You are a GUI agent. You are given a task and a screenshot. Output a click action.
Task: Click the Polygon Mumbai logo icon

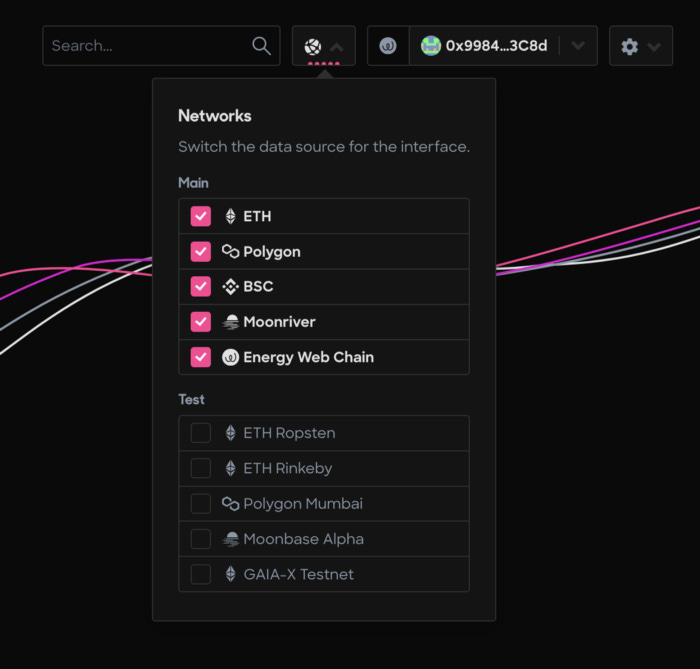[x=230, y=503]
